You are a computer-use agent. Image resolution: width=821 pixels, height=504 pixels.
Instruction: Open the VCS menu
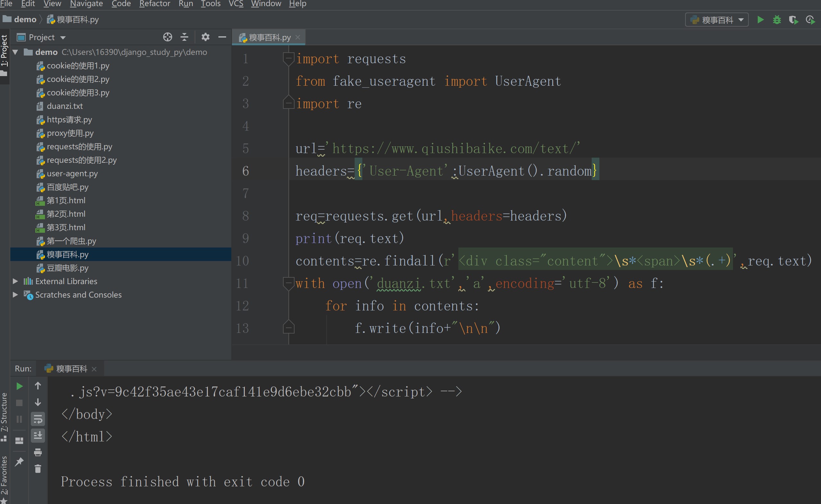(236, 4)
